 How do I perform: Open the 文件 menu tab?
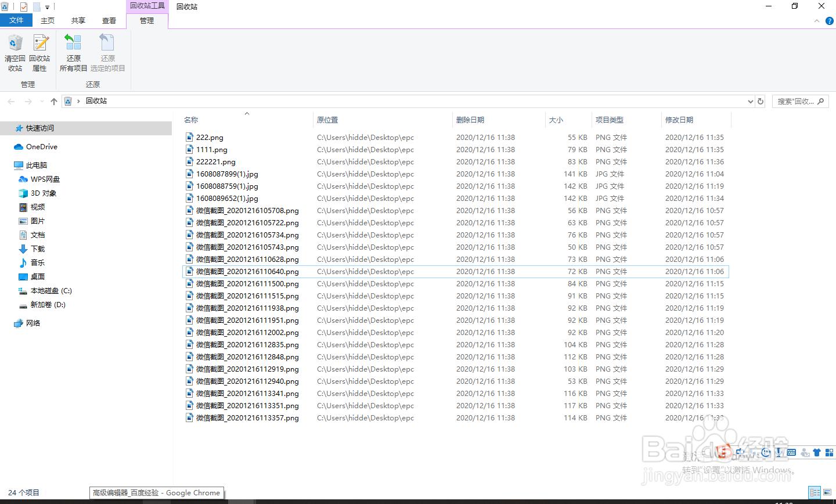(16, 20)
